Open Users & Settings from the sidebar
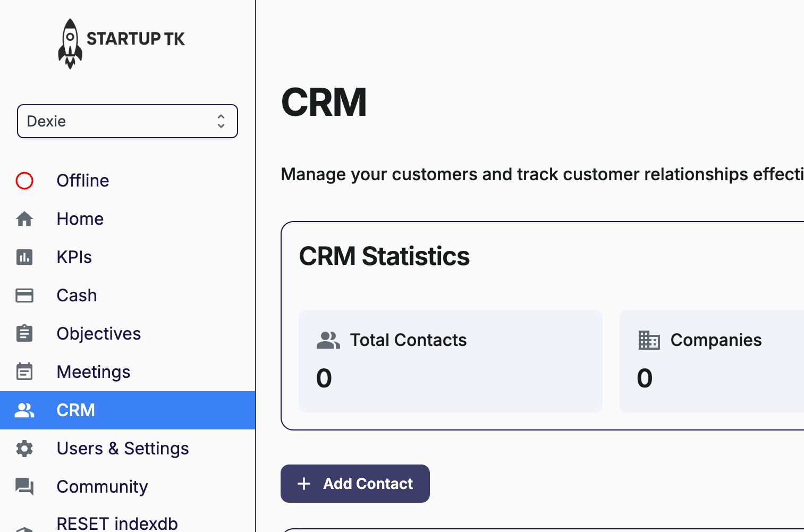 click(x=123, y=448)
